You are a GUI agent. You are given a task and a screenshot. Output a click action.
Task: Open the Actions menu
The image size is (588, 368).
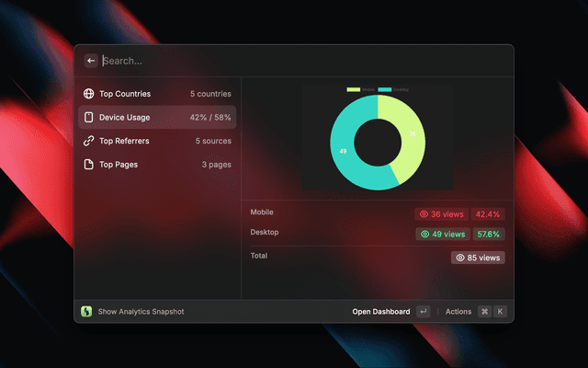pos(458,312)
